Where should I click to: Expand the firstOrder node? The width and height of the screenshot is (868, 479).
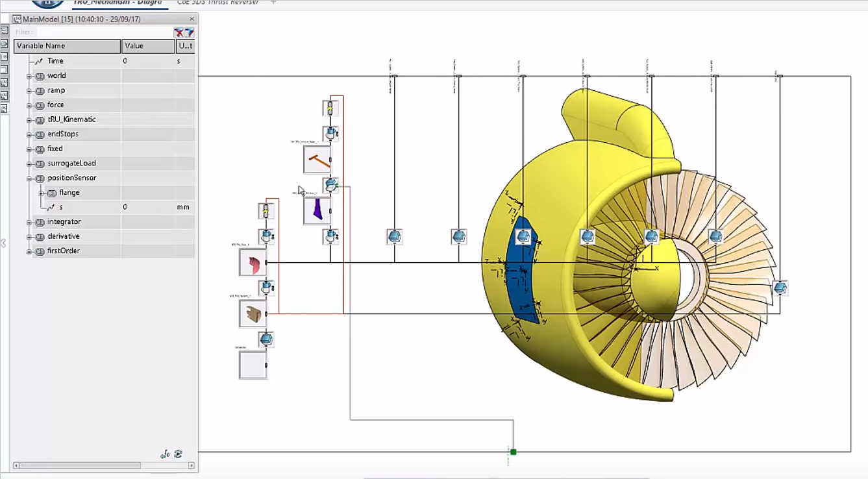tap(29, 251)
